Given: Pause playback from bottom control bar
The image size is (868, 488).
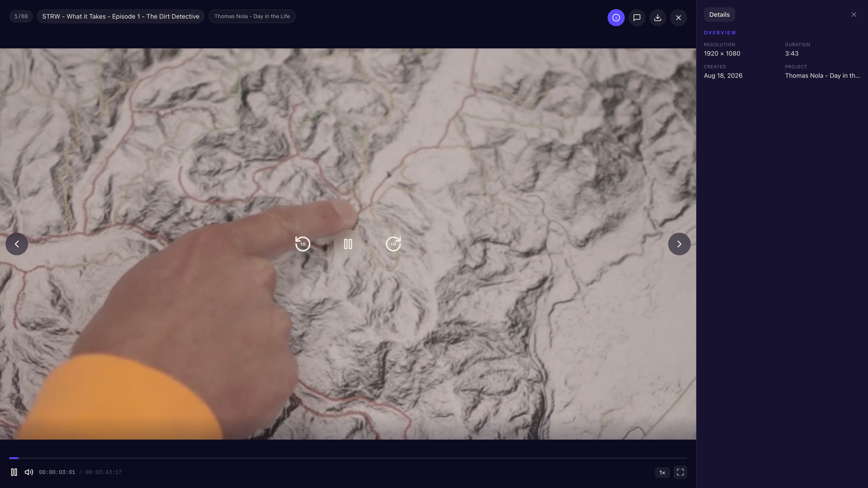Looking at the screenshot, I should click(14, 472).
